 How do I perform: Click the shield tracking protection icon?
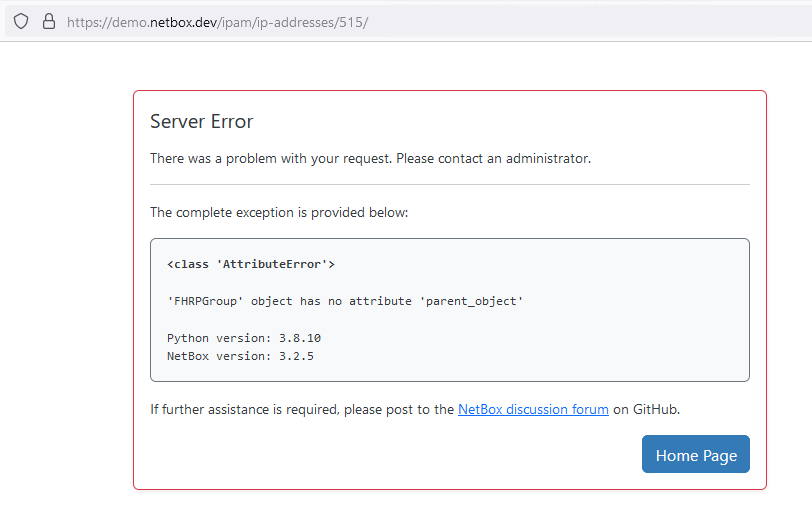pos(21,22)
